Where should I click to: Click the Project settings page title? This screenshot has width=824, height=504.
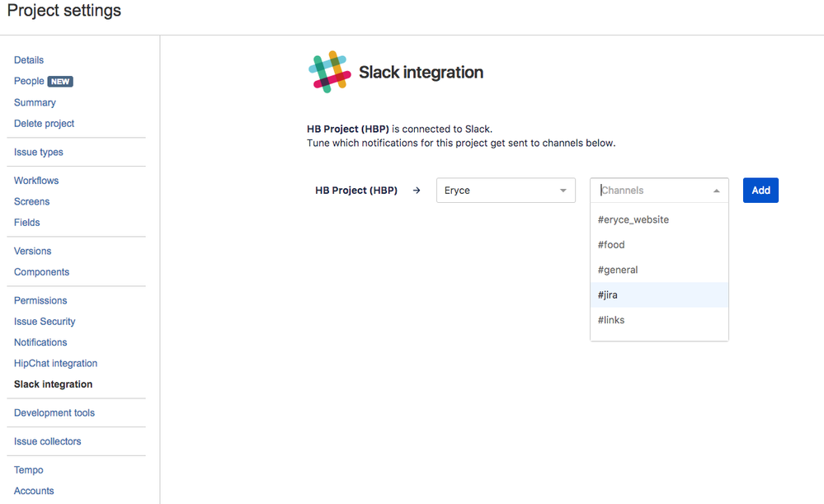click(64, 11)
